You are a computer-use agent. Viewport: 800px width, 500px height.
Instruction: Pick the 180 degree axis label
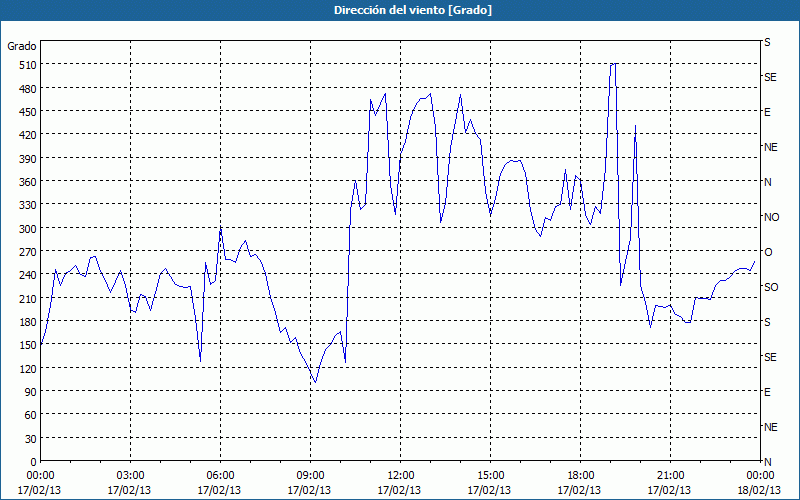[28, 322]
